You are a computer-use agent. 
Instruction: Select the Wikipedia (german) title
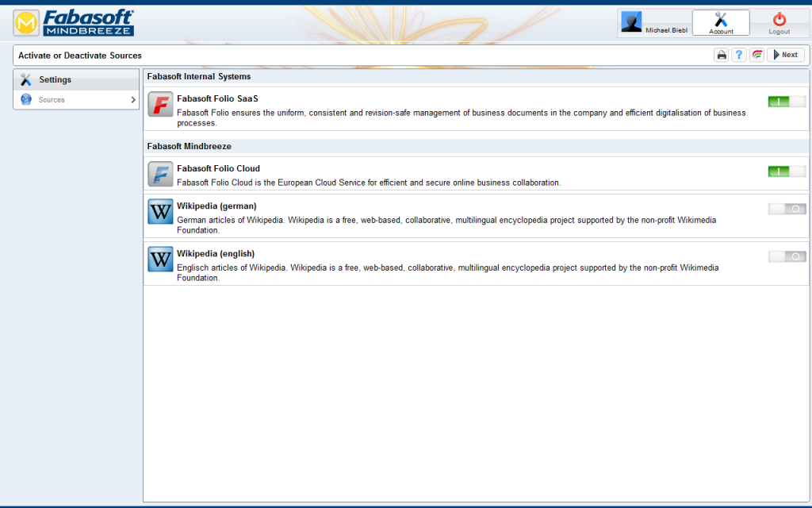pos(216,206)
